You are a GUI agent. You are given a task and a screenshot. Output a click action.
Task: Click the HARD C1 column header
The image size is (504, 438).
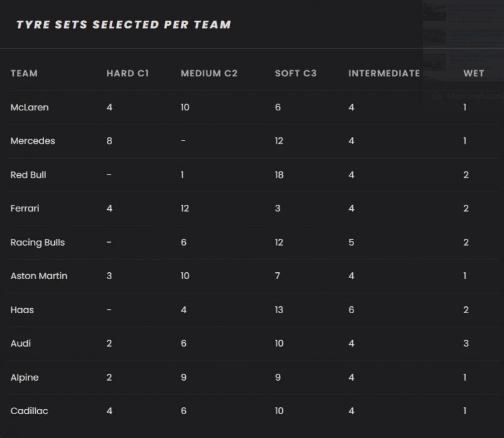pos(127,73)
